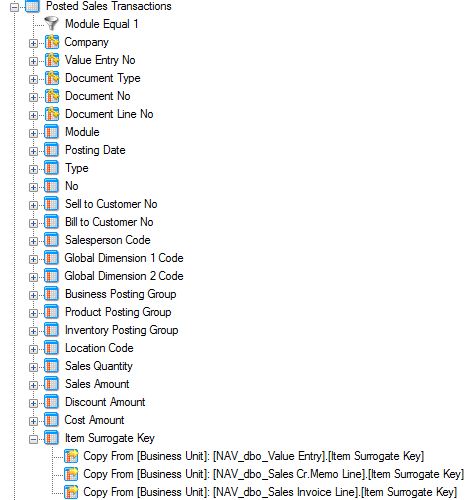Screen dimensions: 468x500
Task: Select the Location Code field label
Action: pyautogui.click(x=99, y=348)
